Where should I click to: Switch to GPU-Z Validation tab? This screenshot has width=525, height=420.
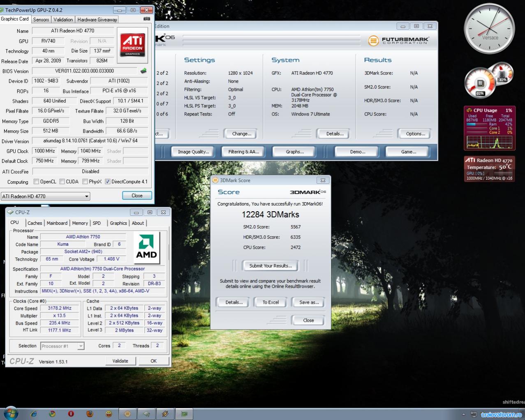63,19
